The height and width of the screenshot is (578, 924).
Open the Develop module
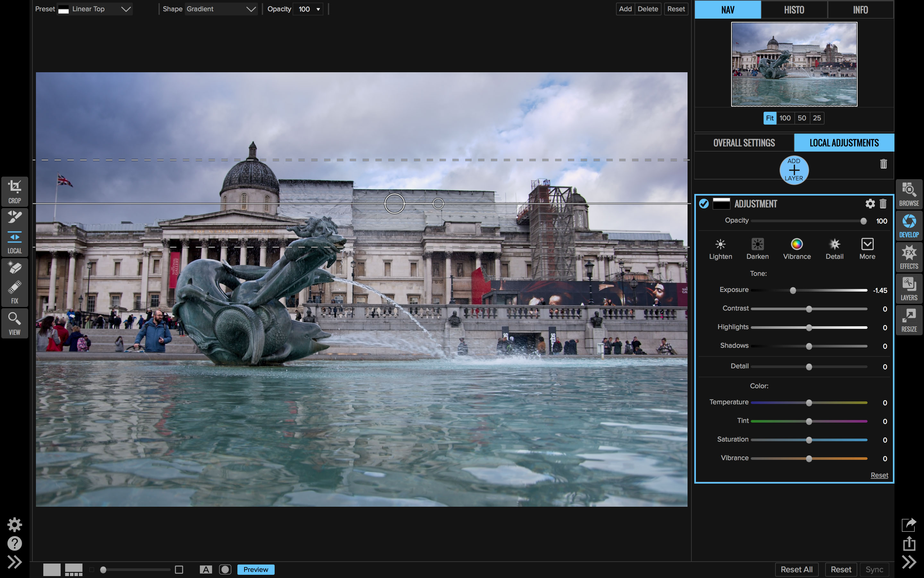point(909,225)
